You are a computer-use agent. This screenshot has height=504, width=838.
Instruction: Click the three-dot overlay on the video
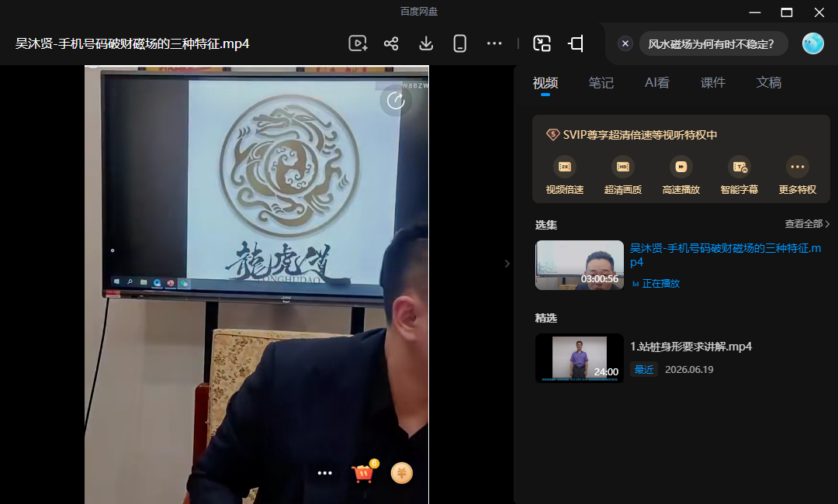325,473
